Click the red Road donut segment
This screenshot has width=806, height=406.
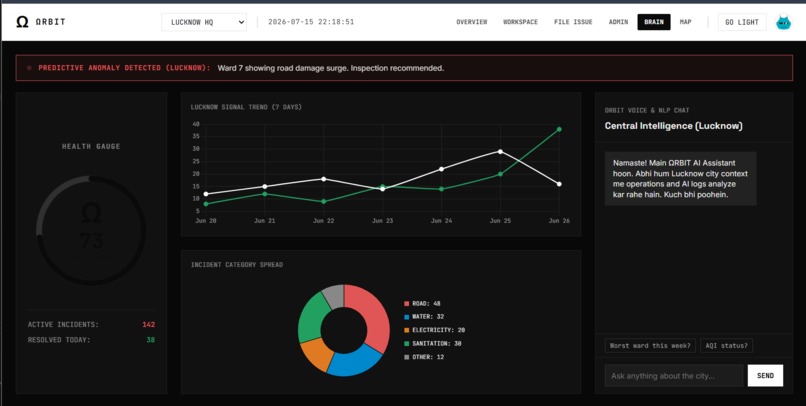375,316
